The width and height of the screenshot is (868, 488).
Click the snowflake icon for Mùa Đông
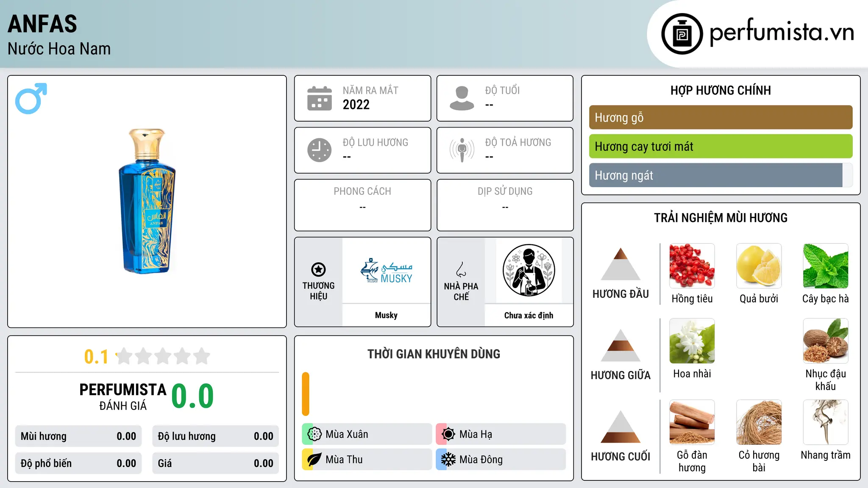pos(448,460)
